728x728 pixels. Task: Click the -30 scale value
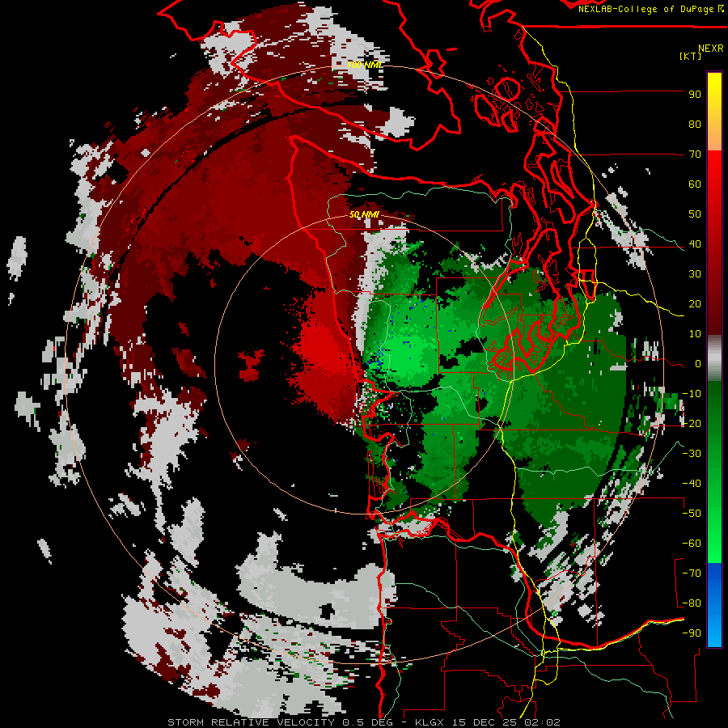[x=692, y=453]
